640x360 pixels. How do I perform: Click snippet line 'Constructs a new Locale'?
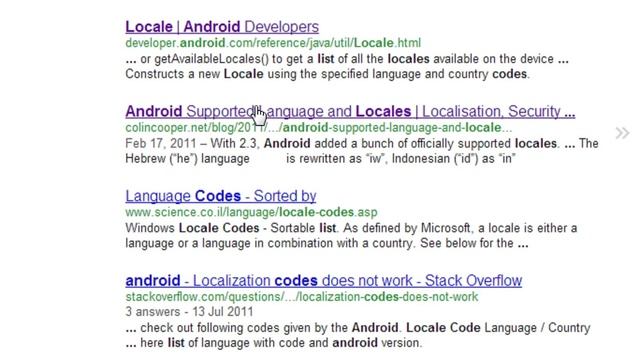(x=327, y=74)
